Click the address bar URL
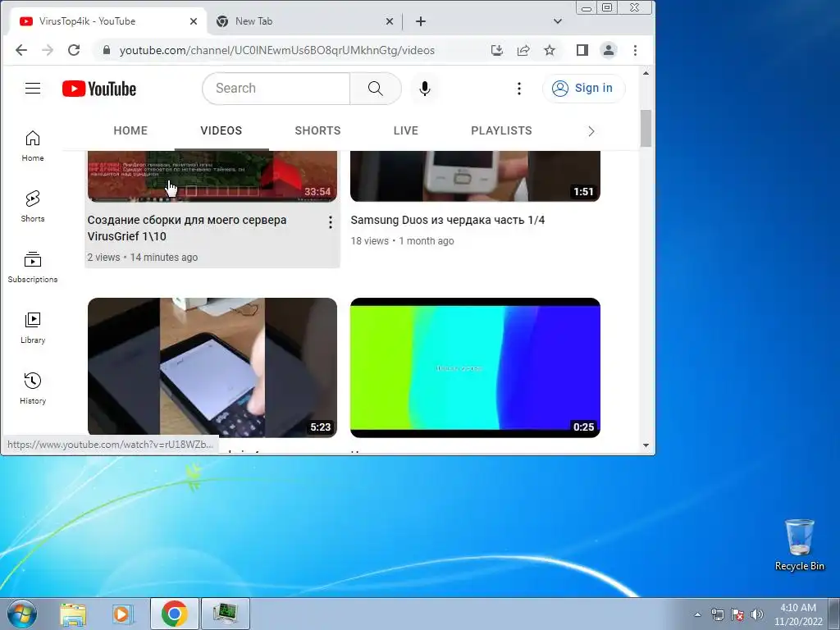Viewport: 840px width, 630px height. [277, 50]
